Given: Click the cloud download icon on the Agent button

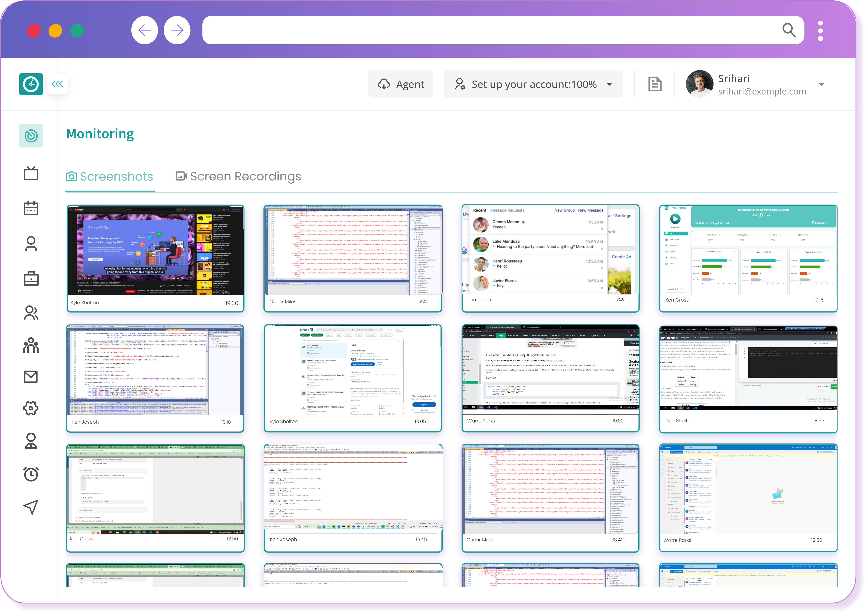Looking at the screenshot, I should click(x=384, y=84).
